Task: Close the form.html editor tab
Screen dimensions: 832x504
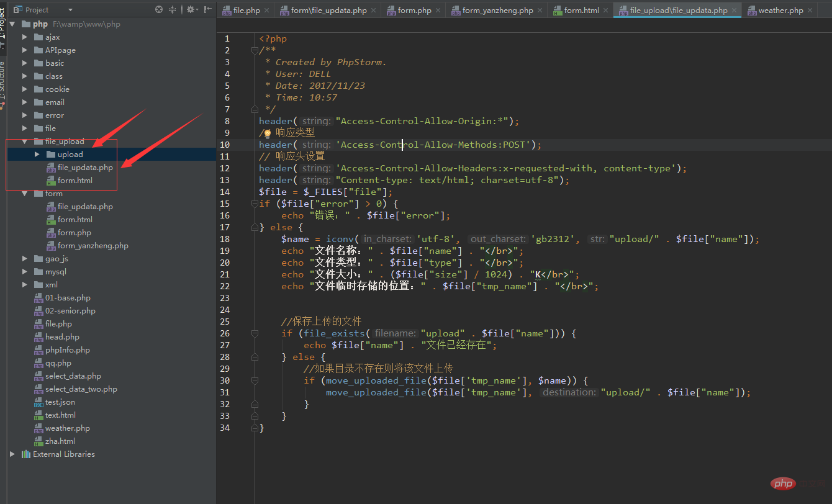Action: (605, 11)
